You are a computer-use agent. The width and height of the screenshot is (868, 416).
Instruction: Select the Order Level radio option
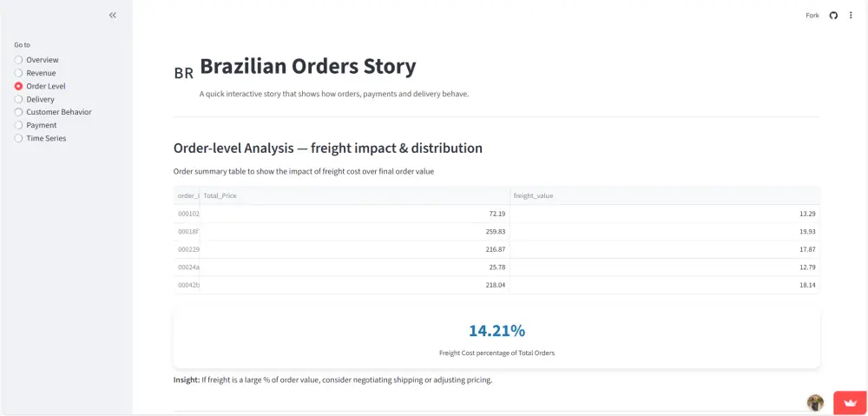point(19,86)
